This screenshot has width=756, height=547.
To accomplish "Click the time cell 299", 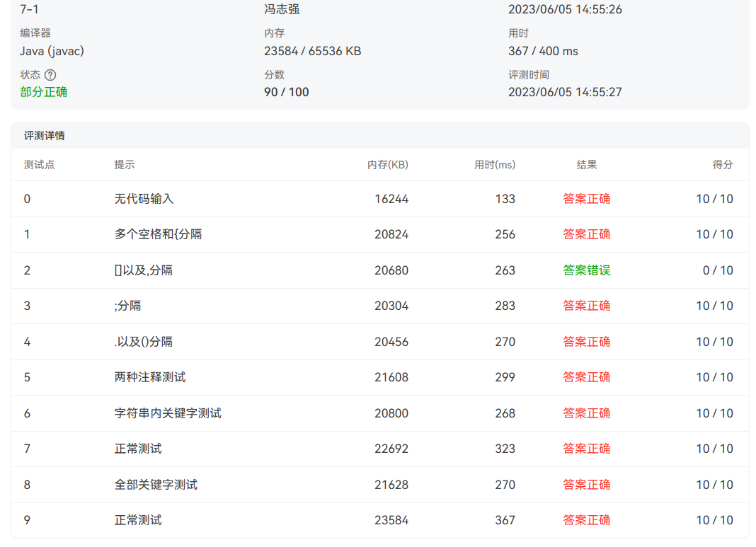I will coord(505,377).
